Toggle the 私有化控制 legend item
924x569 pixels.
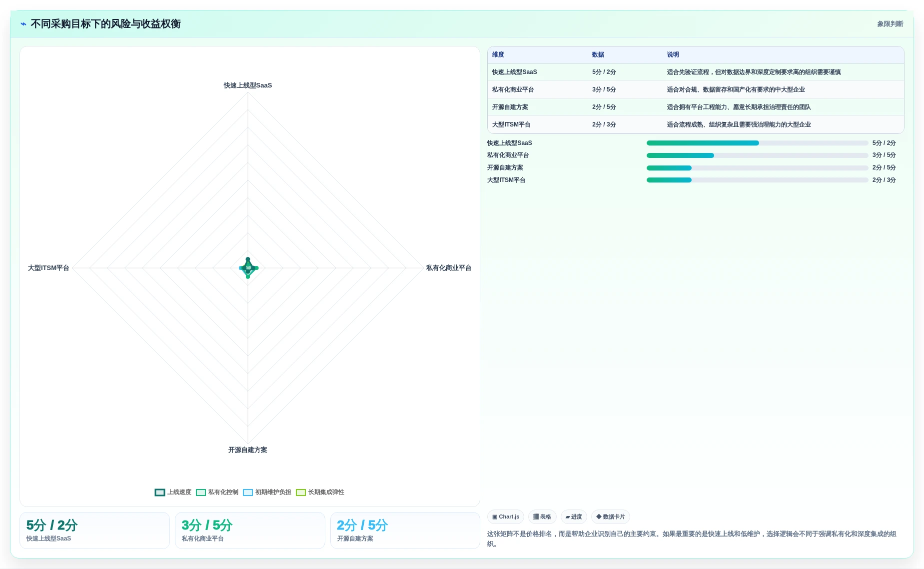pyautogui.click(x=217, y=492)
